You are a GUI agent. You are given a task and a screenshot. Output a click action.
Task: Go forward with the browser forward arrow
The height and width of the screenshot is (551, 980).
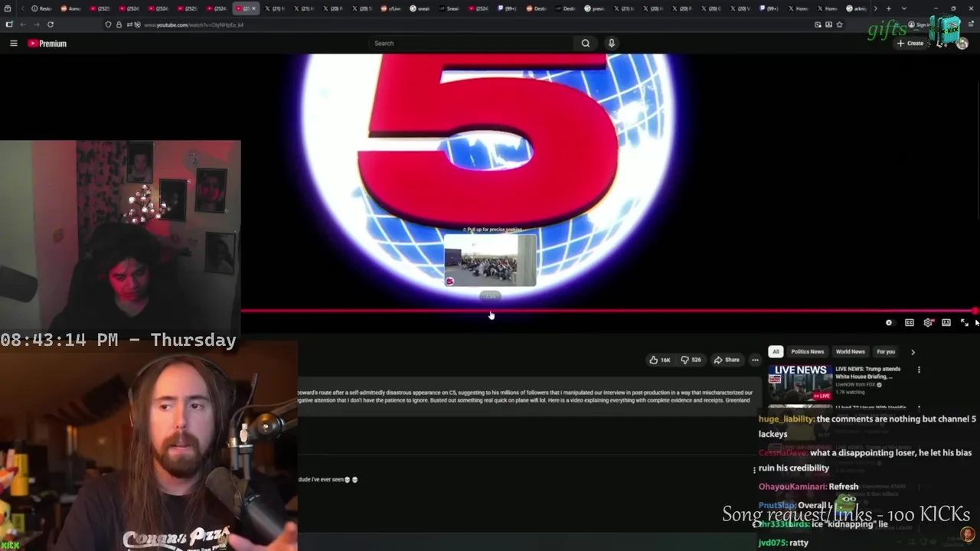coord(36,24)
